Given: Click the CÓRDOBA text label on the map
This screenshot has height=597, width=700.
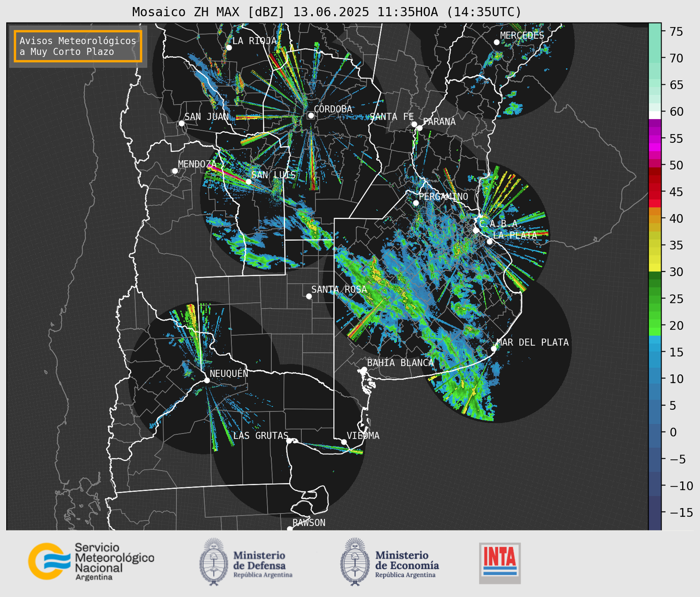Looking at the screenshot, I should click(x=333, y=109).
